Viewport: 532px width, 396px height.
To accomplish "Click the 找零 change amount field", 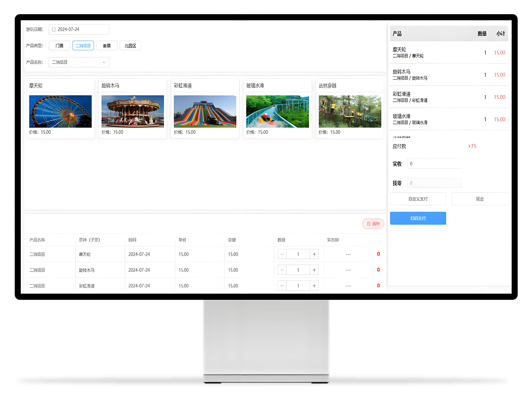I will tap(434, 183).
